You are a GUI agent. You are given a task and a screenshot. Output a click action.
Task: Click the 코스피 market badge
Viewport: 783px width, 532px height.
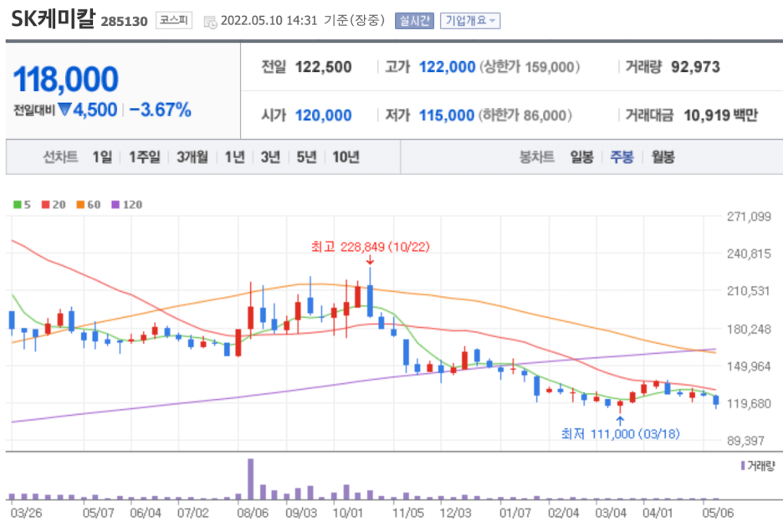tap(174, 20)
